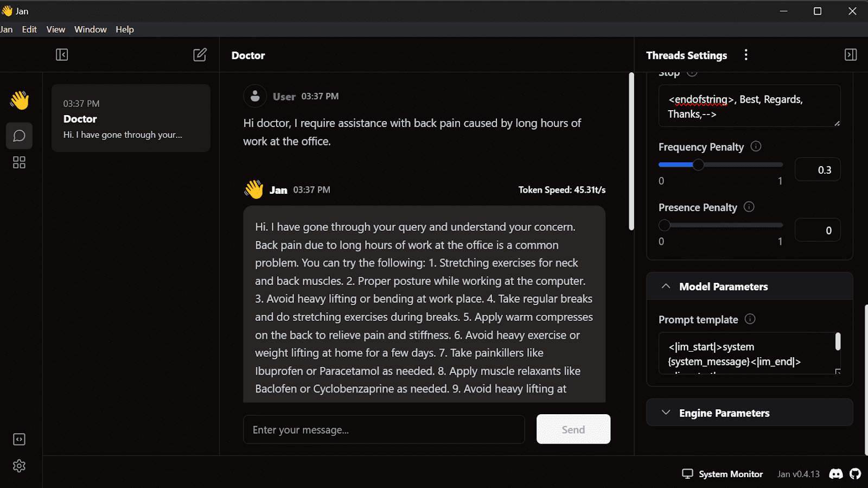Click the user avatar icon
868x488 pixels.
pos(255,96)
